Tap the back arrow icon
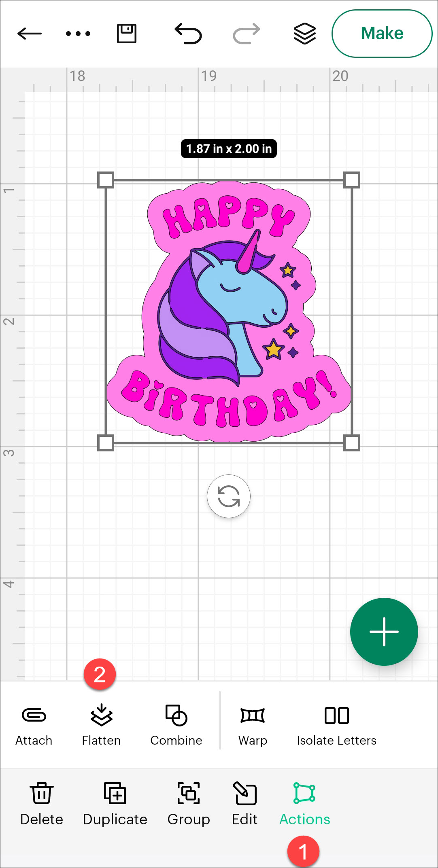Screen dimensions: 438x868 [x=30, y=34]
